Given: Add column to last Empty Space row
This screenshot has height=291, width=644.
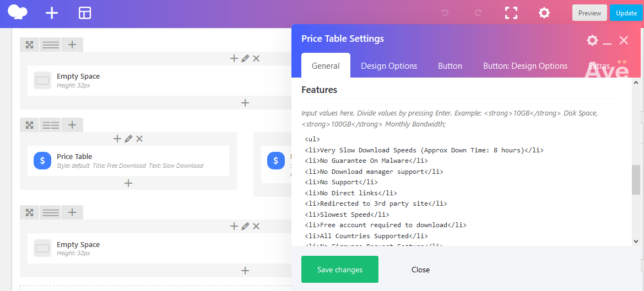Looking at the screenshot, I should pyautogui.click(x=72, y=212).
